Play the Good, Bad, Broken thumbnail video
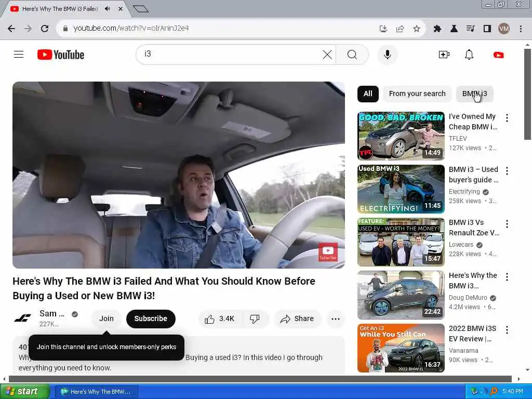This screenshot has height=399, width=532. [x=401, y=136]
